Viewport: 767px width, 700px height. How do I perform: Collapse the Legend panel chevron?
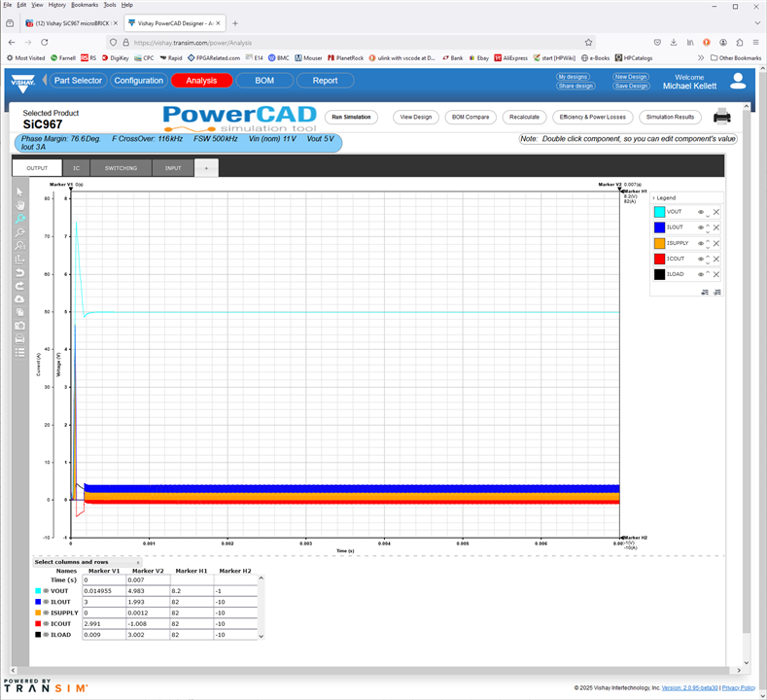click(x=653, y=198)
